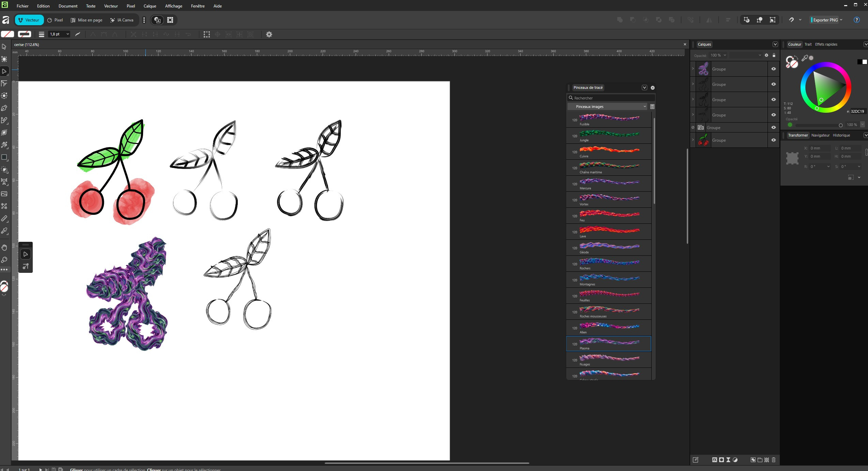Switch to the Pixel studio toggle
The height and width of the screenshot is (471, 868).
(55, 20)
